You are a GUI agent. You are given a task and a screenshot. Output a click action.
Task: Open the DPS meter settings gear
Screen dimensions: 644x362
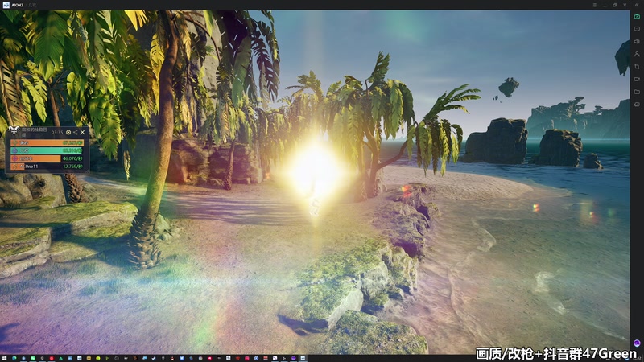pyautogui.click(x=68, y=132)
